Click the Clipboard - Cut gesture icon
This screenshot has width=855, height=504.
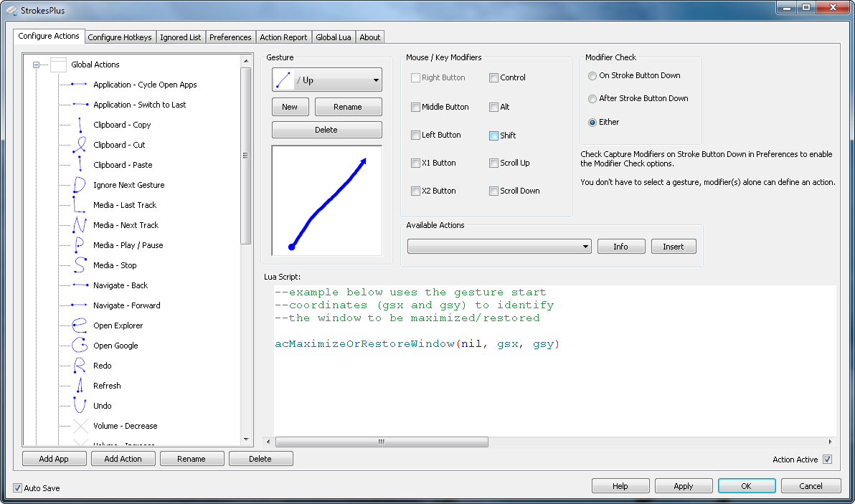[x=80, y=145]
